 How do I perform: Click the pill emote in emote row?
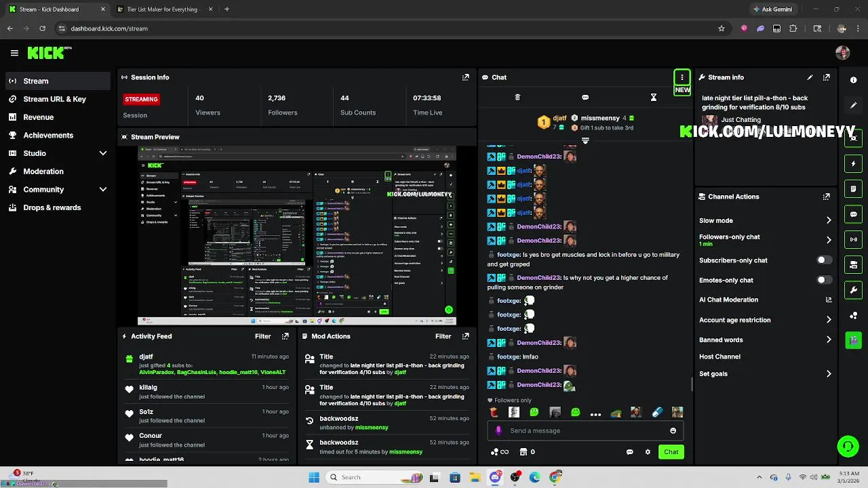(x=657, y=412)
